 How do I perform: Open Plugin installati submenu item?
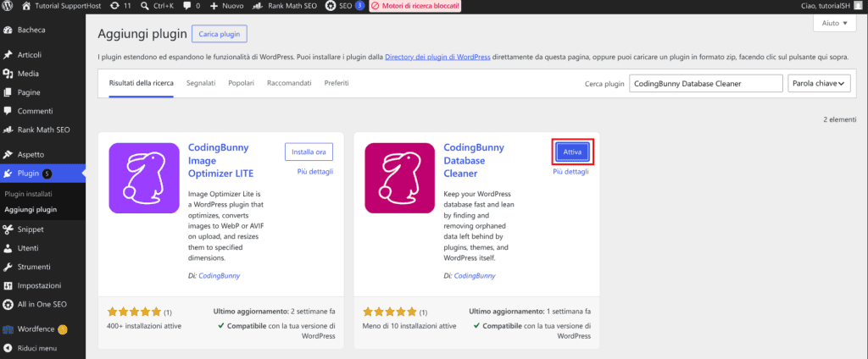(x=28, y=195)
